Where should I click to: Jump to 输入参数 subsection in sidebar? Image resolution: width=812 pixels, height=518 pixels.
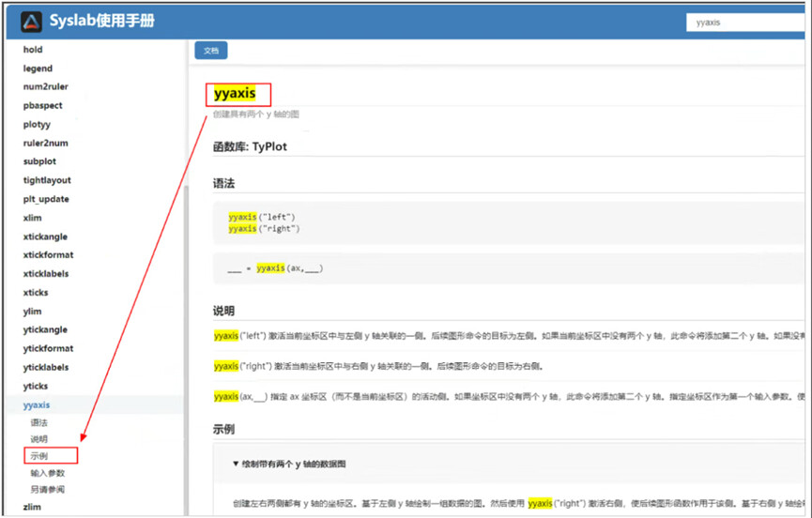pyautogui.click(x=47, y=473)
